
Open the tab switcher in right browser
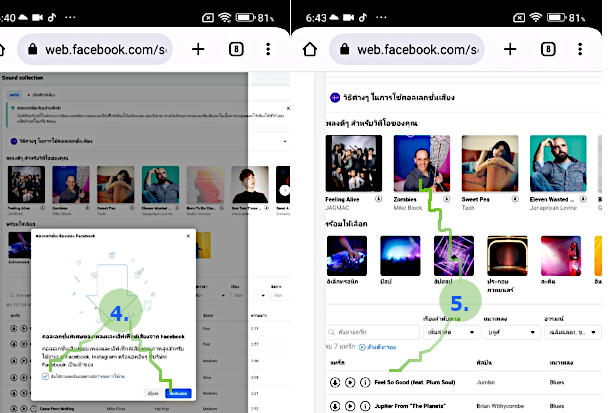(x=548, y=49)
